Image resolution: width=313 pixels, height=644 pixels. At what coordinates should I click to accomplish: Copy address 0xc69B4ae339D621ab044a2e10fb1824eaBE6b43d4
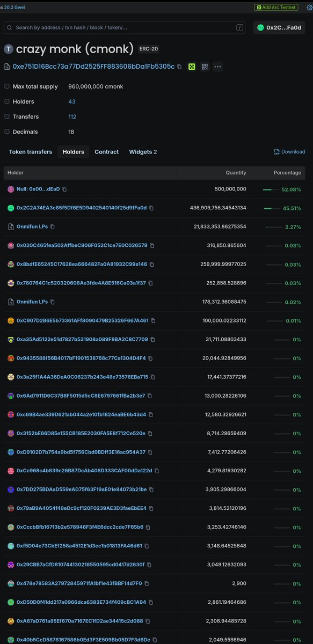click(x=151, y=415)
